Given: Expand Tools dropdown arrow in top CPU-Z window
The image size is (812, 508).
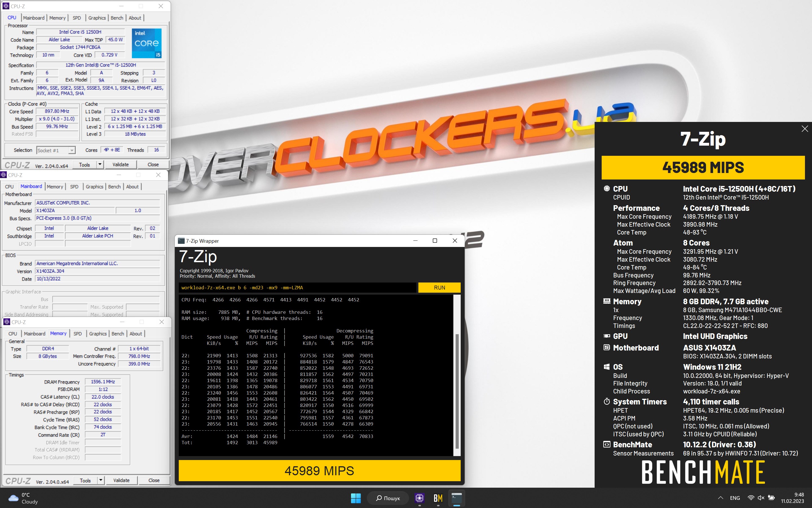Looking at the screenshot, I should coord(100,165).
